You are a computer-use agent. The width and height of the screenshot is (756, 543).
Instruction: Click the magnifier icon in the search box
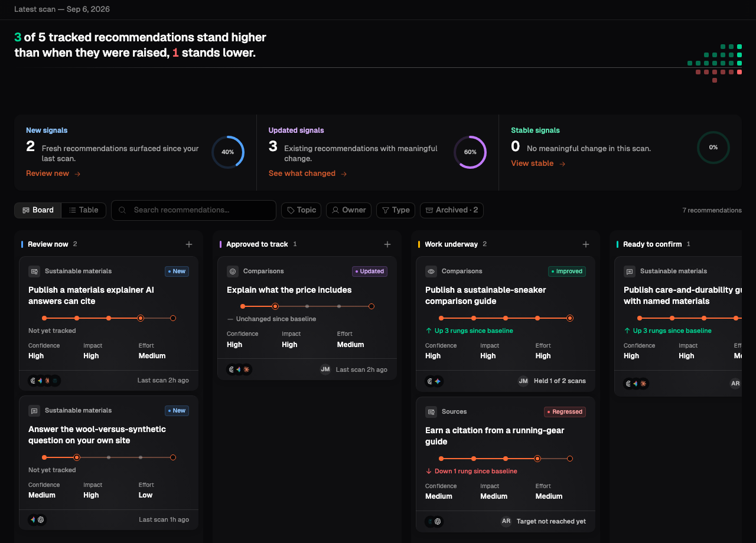coord(122,210)
